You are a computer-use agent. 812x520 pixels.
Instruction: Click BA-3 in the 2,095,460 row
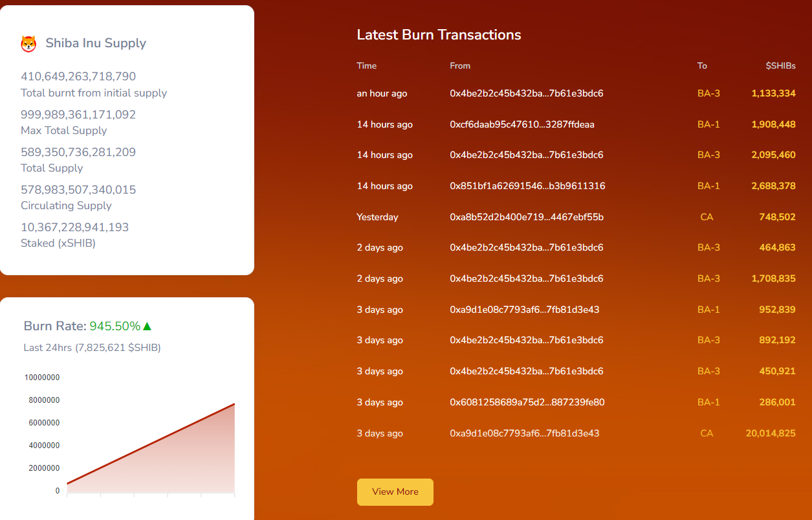click(708, 155)
